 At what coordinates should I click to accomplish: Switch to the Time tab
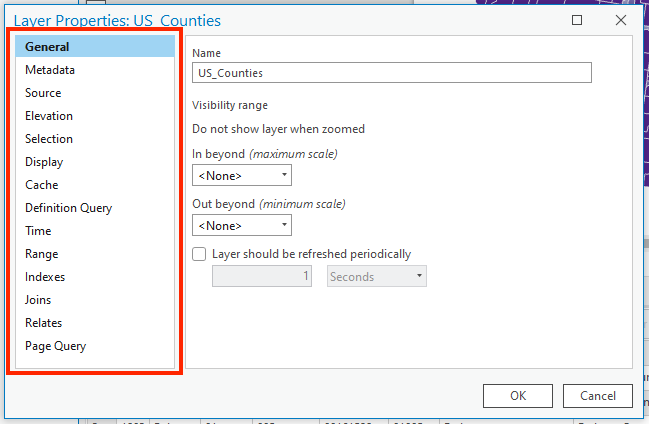click(95, 231)
